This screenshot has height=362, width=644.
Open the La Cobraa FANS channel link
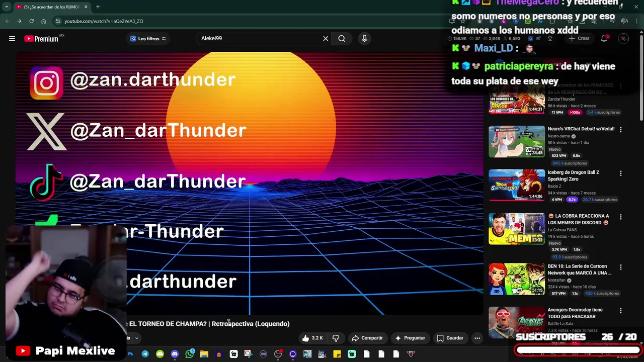[562, 230]
